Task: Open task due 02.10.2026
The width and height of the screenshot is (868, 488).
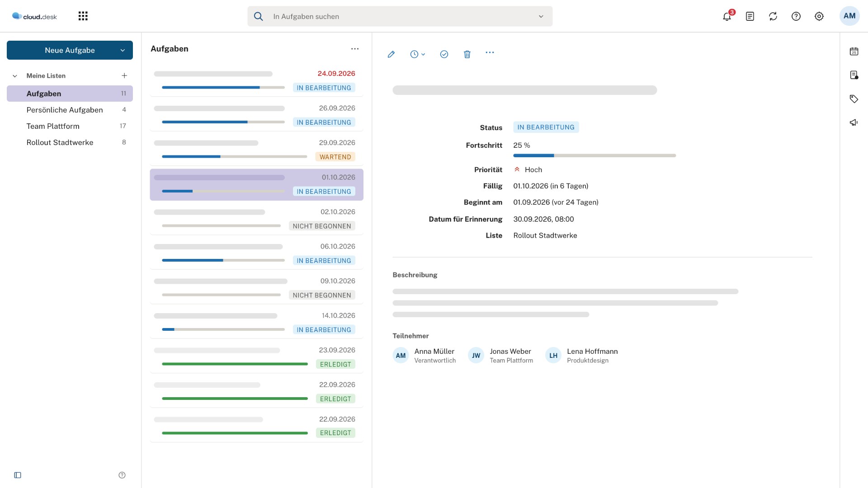Action: (x=256, y=219)
